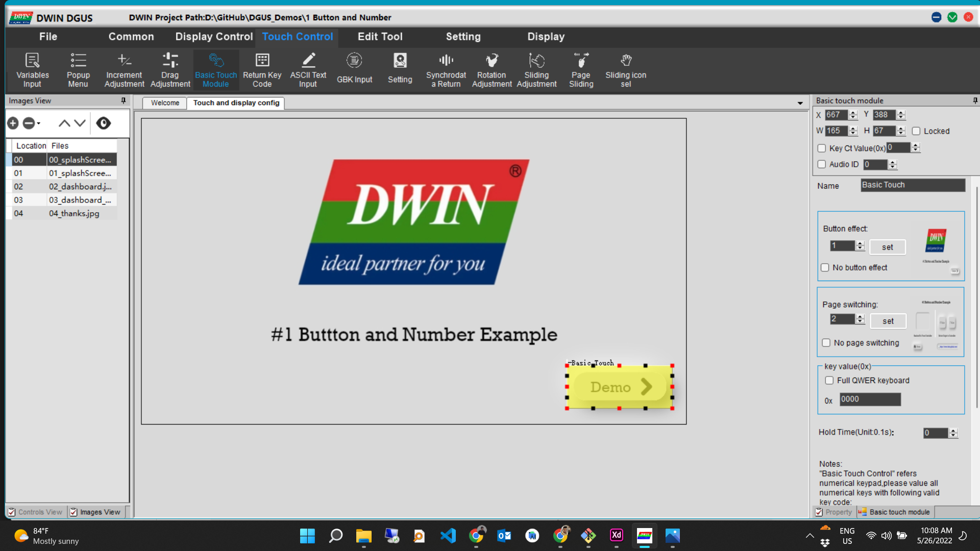Open the Sliding icon sel tool
The height and width of the screenshot is (551, 980).
(626, 69)
